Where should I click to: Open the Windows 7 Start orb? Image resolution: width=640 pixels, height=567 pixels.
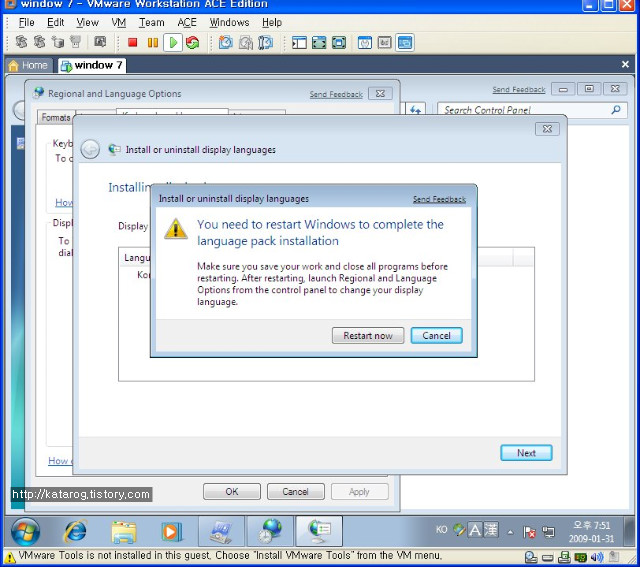coord(25,531)
